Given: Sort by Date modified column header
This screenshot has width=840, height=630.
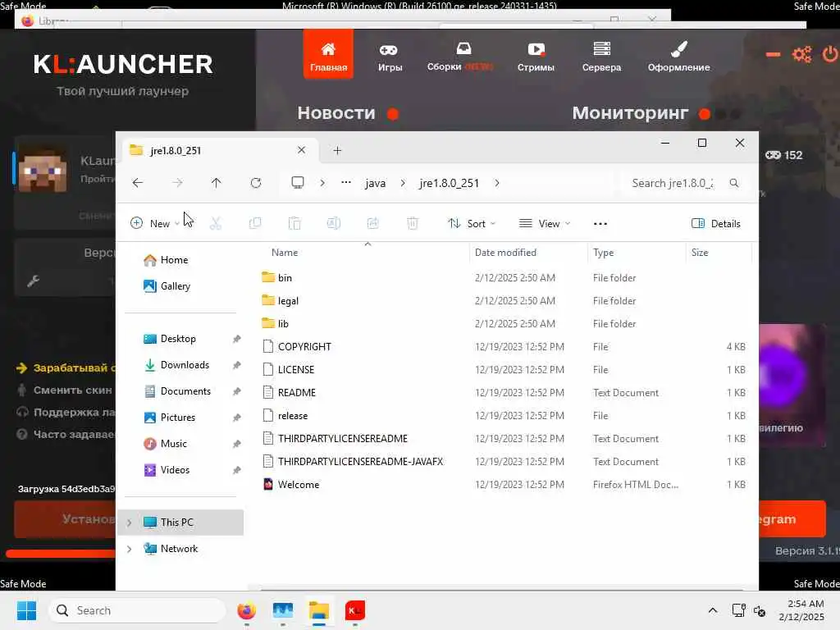Looking at the screenshot, I should click(x=505, y=253).
